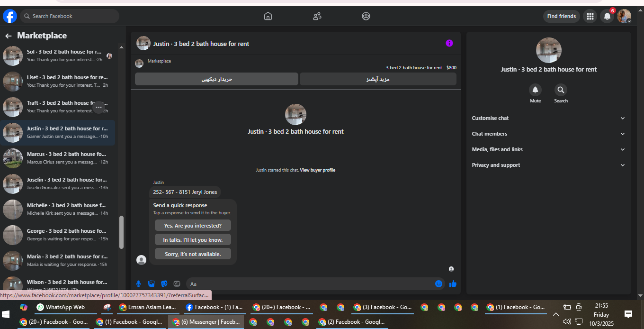Open the Sol 3 bed 2 bath chat
Image resolution: width=644 pixels, height=329 pixels.
[x=58, y=56]
